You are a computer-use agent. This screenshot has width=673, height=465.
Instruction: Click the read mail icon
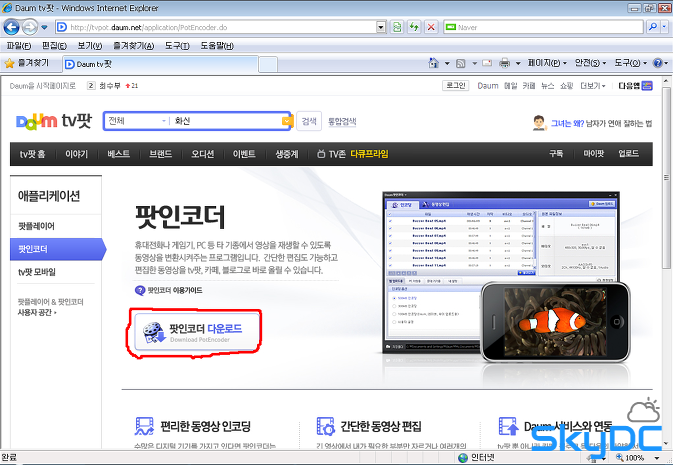(487, 63)
